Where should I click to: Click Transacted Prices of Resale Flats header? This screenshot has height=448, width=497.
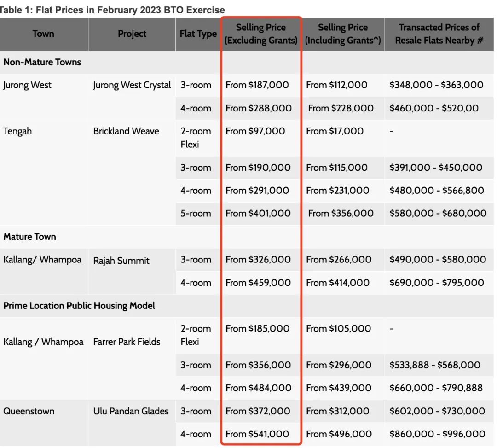439,34
